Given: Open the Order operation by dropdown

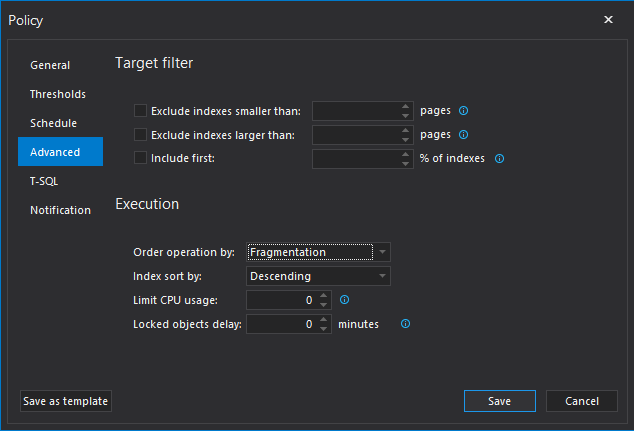Looking at the screenshot, I should 383,252.
